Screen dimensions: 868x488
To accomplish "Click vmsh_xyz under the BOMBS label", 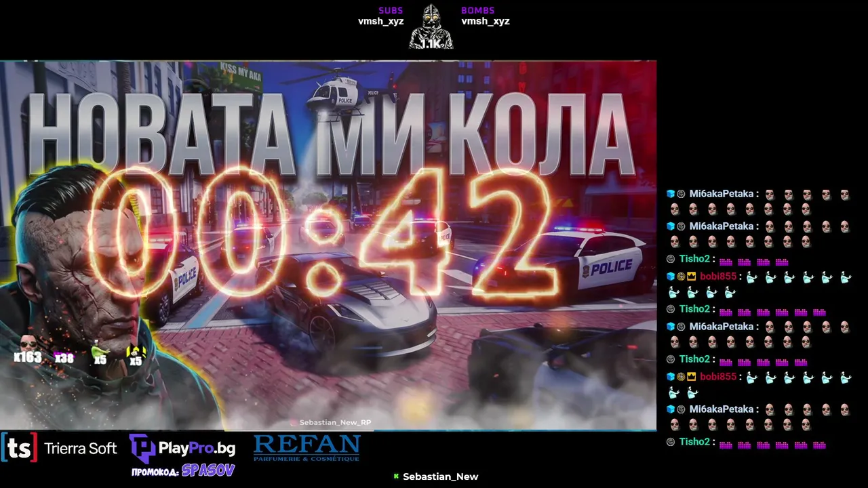I will pyautogui.click(x=486, y=21).
